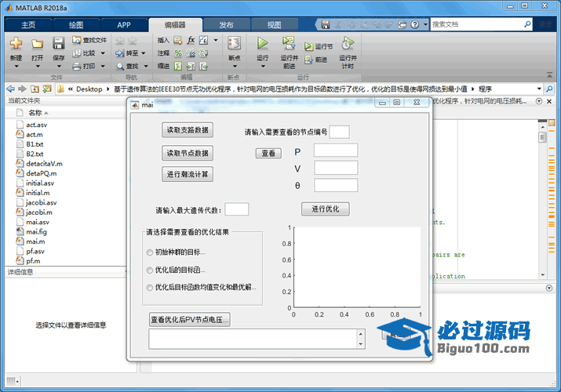This screenshot has height=392, width=561.
Task: Switch to the 绘图 tab
Action: tap(76, 25)
